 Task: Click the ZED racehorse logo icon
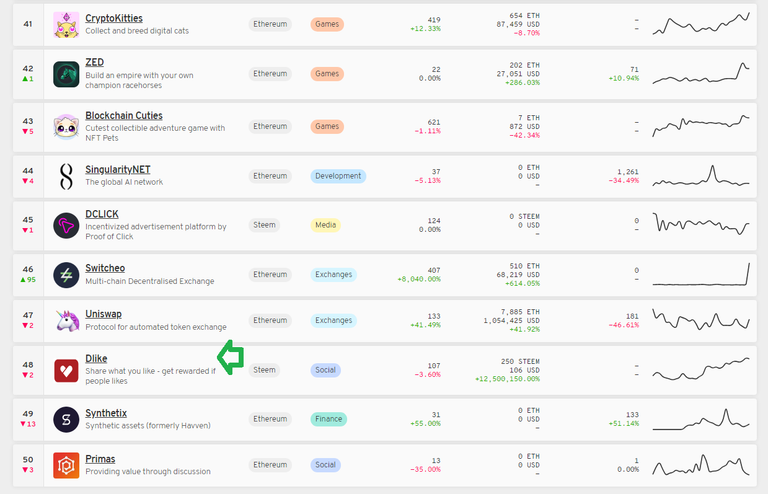click(x=66, y=74)
